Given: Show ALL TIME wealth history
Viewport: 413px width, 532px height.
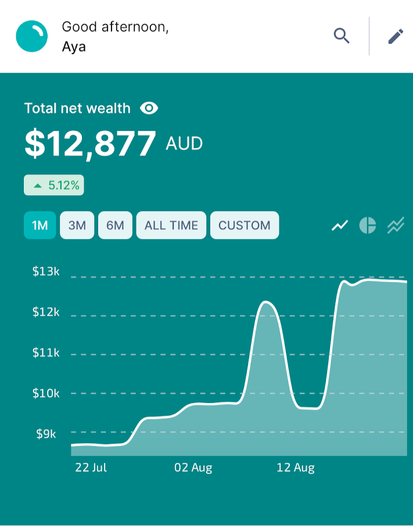Looking at the screenshot, I should point(171,225).
